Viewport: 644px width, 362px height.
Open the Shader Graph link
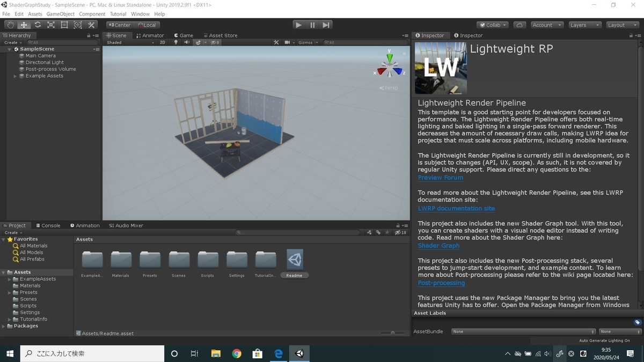pyautogui.click(x=438, y=246)
